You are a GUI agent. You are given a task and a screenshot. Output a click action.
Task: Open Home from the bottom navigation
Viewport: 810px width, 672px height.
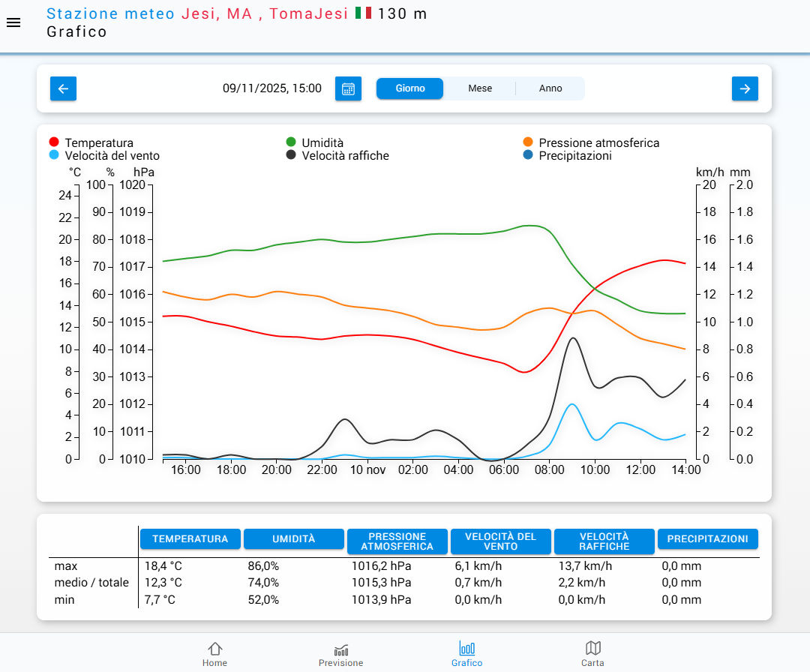coord(214,654)
